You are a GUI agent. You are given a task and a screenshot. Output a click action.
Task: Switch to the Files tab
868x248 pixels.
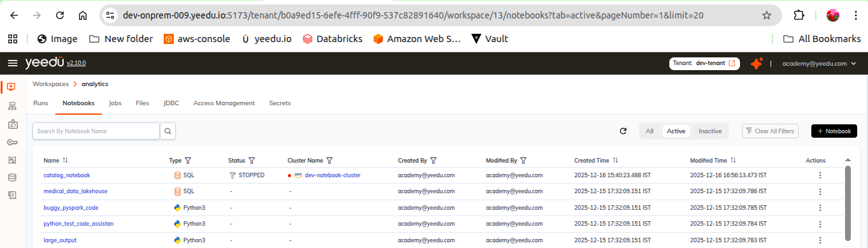(142, 103)
